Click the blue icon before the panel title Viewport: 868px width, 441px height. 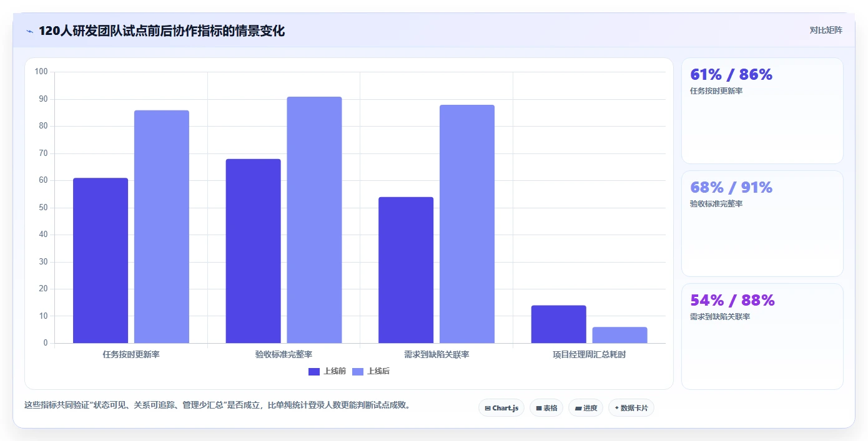coord(29,31)
